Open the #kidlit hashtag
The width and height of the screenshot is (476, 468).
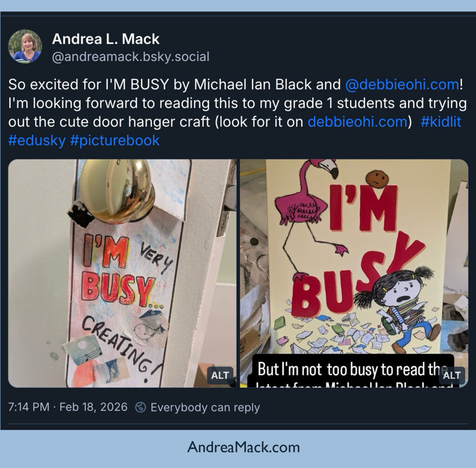pos(441,122)
